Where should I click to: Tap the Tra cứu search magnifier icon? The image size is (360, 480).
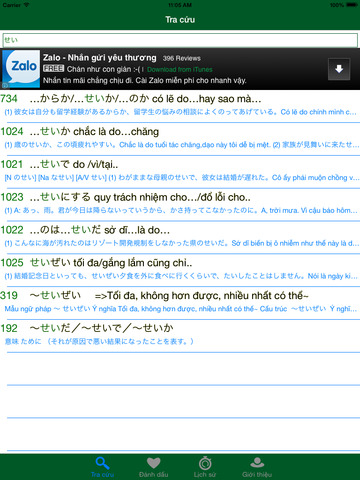[x=102, y=463]
